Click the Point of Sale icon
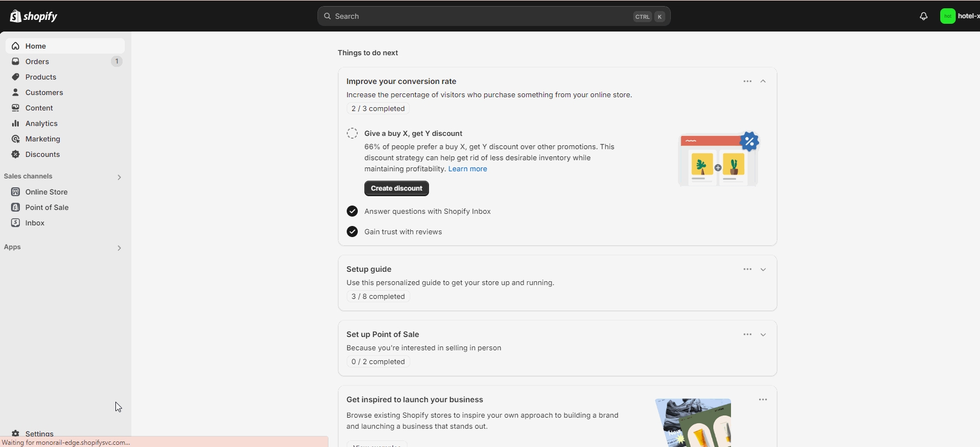The height and width of the screenshot is (447, 980). tap(15, 207)
